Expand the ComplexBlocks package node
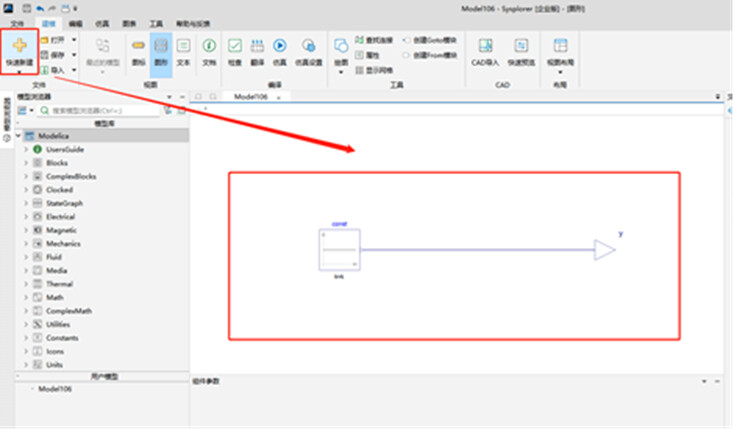Viewport: 734px width, 430px height. tap(26, 176)
